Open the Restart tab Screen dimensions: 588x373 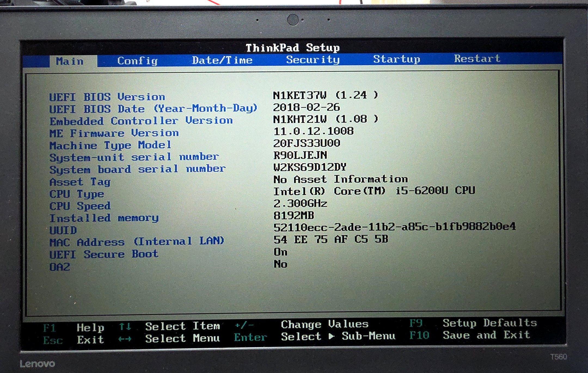[x=477, y=58]
